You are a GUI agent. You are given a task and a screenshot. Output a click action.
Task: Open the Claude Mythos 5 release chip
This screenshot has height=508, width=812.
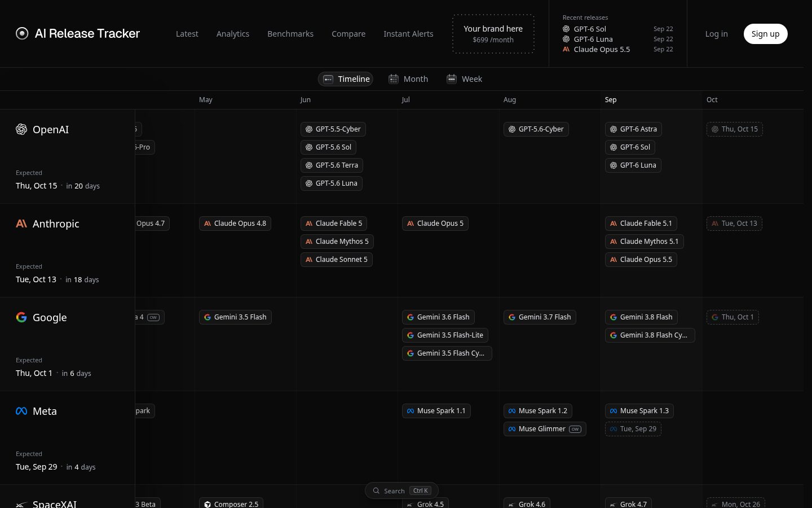[x=337, y=242]
